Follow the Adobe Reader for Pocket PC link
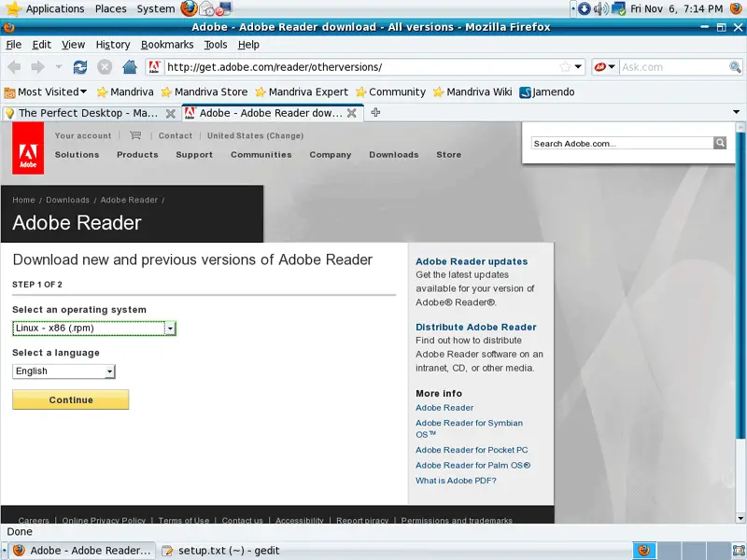747x560 pixels. pos(472,450)
